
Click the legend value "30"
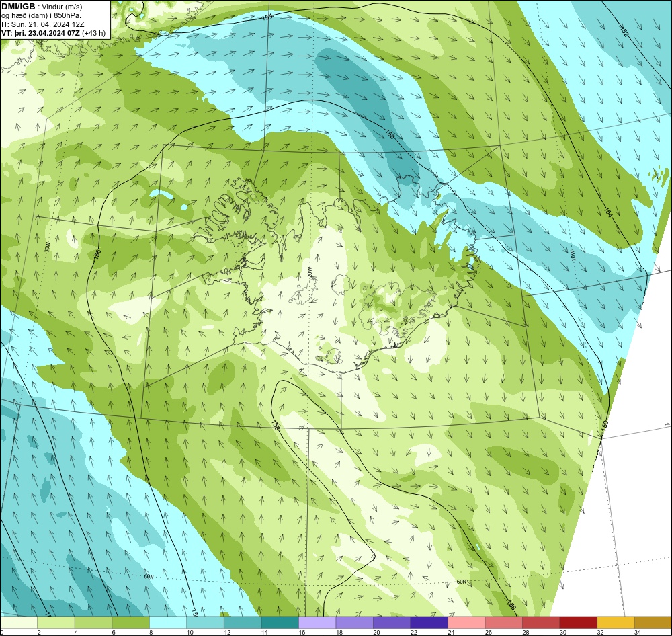pos(562,632)
